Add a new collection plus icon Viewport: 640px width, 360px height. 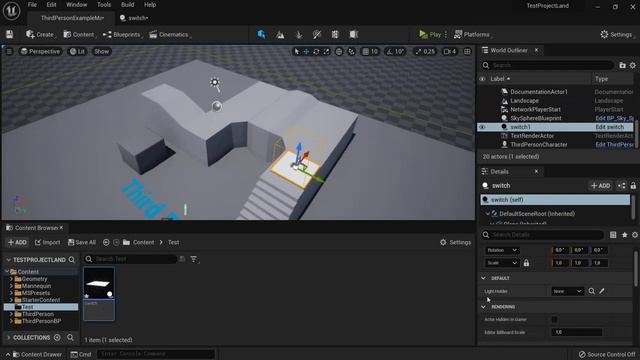coord(57,338)
